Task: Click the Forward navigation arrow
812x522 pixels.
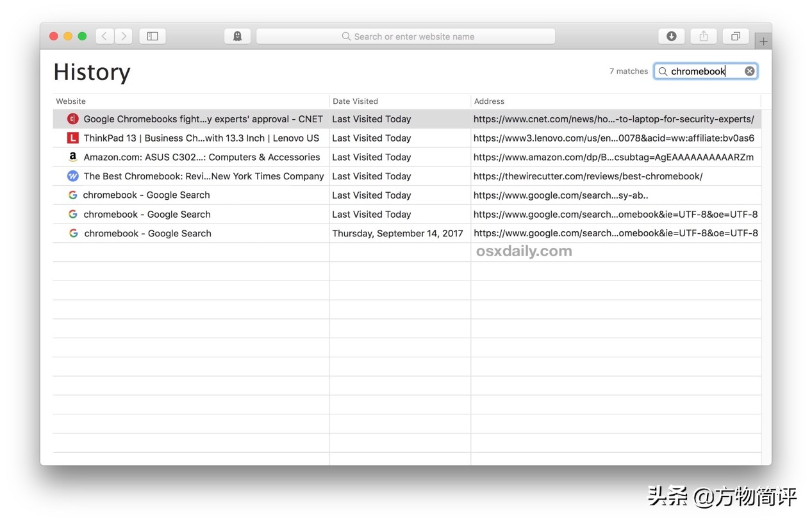Action: point(124,37)
